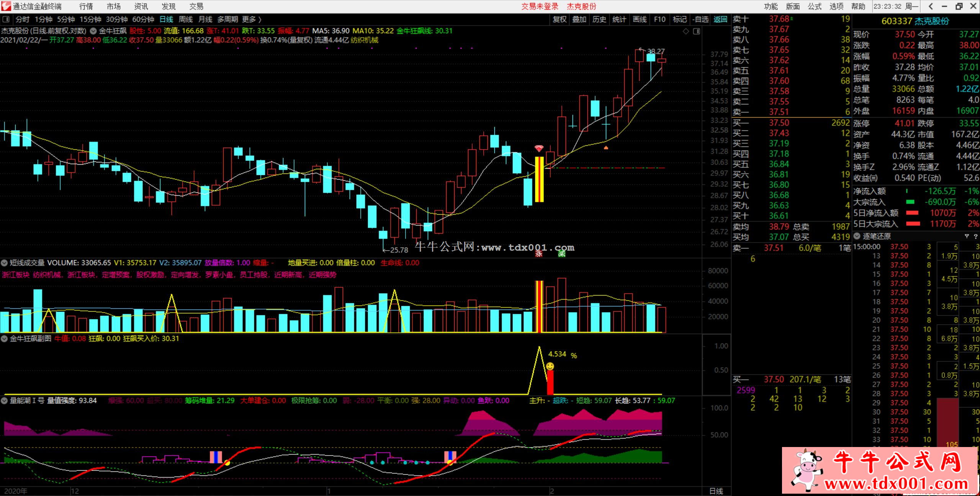Screen dimensions: 980x496
Task: Click the red 杰克股份 title link
Action: [x=582, y=6]
